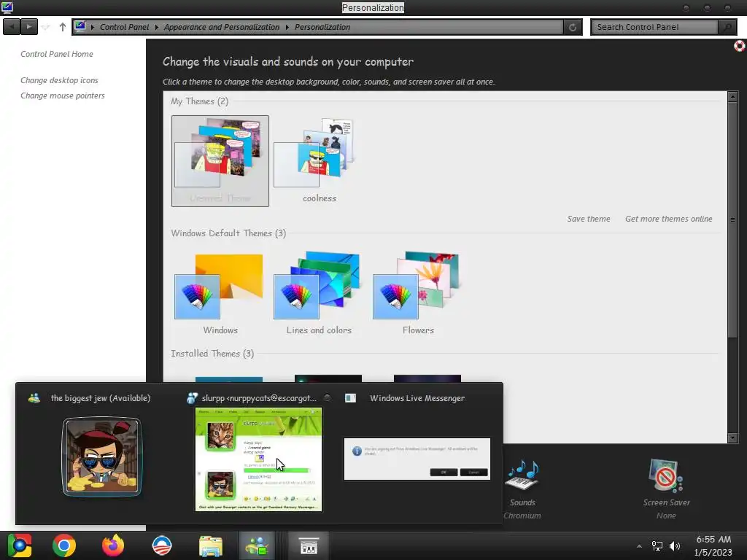Refresh the Control Panel address bar
747x560 pixels.
572,27
